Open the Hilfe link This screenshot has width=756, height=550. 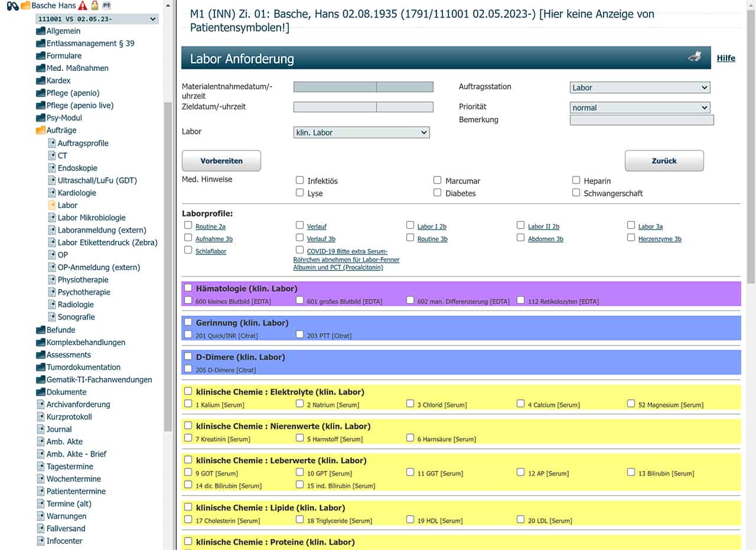(x=726, y=58)
